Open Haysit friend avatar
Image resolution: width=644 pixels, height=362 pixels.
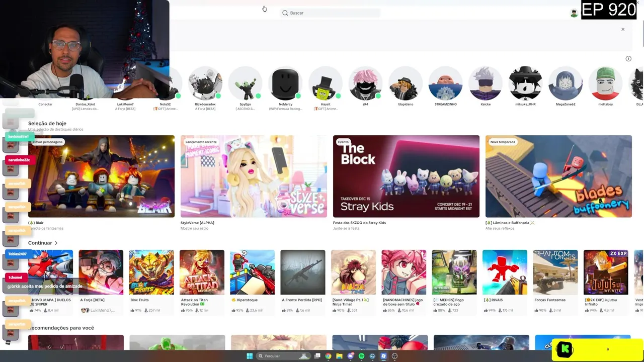click(x=326, y=83)
